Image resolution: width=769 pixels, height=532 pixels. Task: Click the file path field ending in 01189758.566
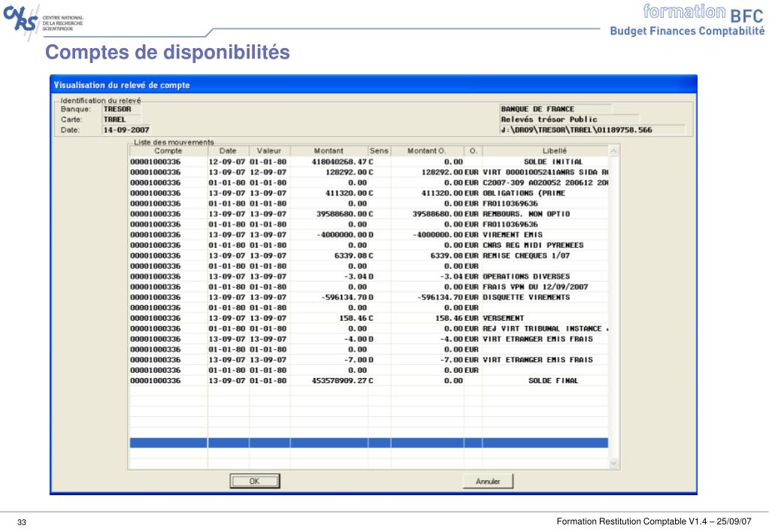[592, 130]
